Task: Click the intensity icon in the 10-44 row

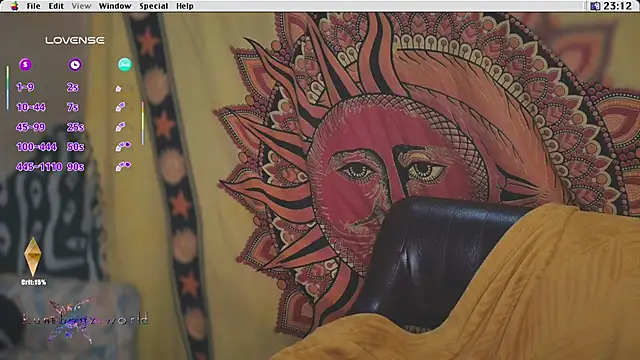Action: pos(120,107)
